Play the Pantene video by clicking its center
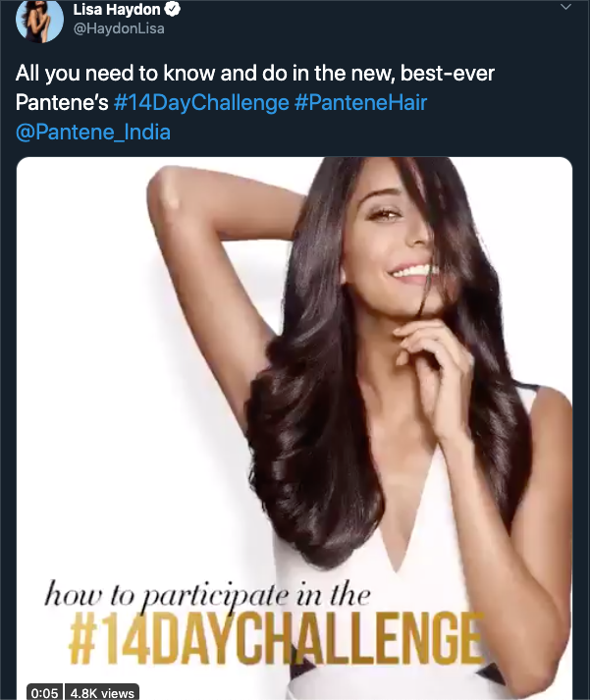 click(295, 429)
